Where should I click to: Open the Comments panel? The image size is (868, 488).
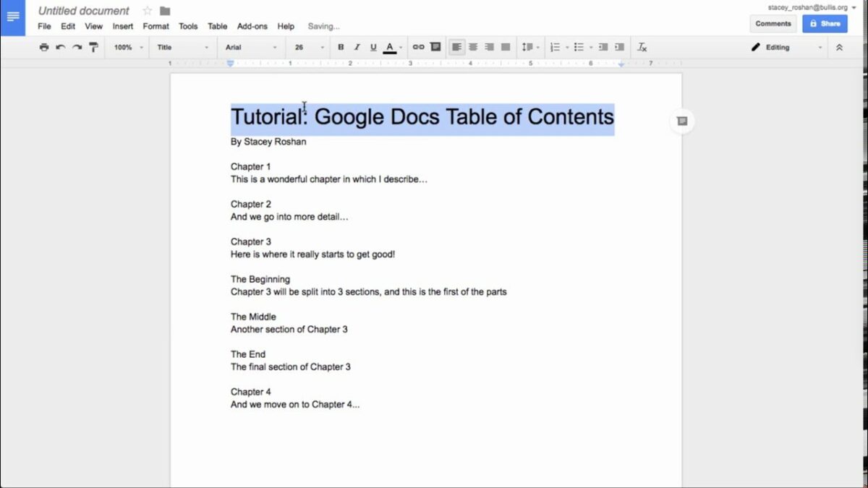coord(773,23)
